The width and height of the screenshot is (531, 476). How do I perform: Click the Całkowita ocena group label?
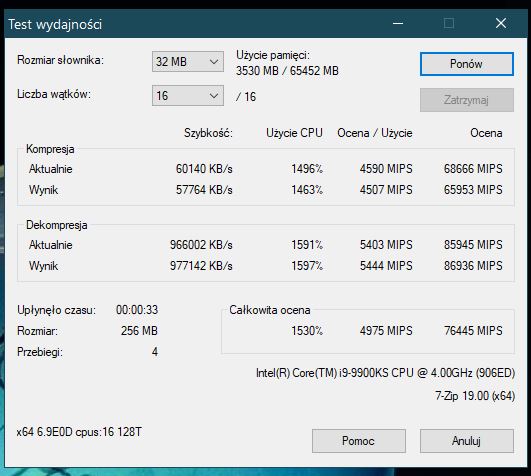pyautogui.click(x=270, y=310)
